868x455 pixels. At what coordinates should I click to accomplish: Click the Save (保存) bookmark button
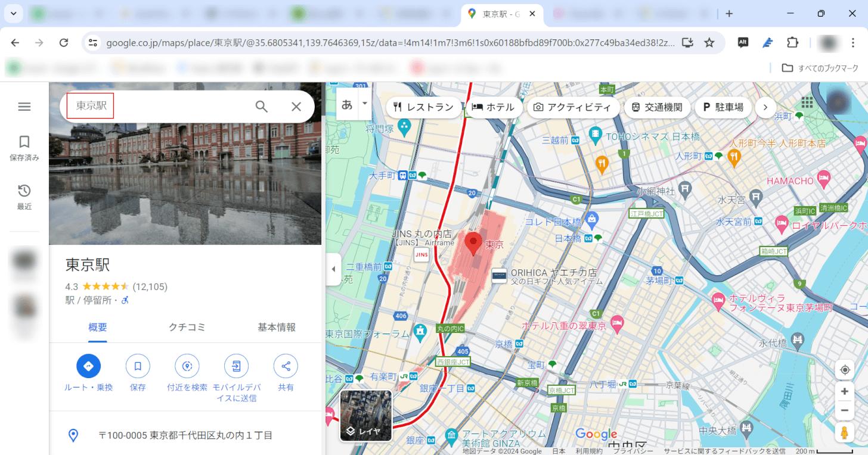click(x=138, y=373)
